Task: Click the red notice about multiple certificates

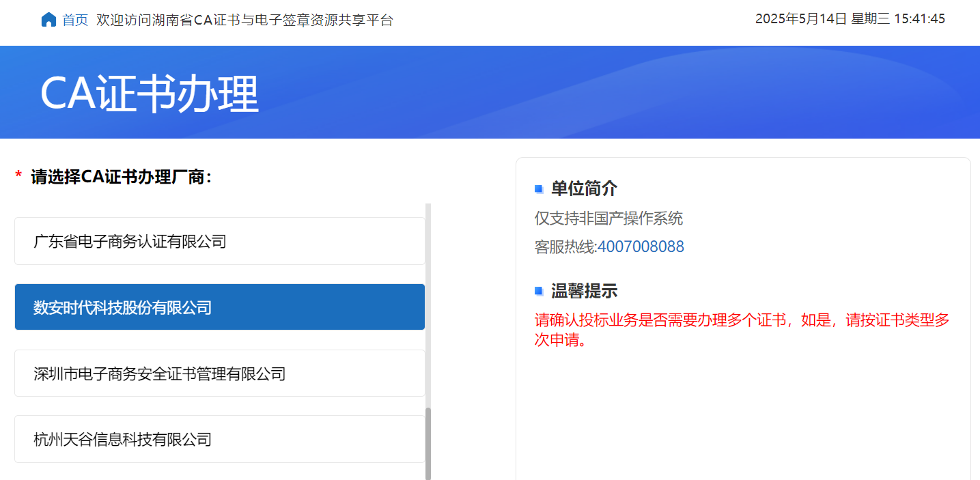Action: click(742, 330)
